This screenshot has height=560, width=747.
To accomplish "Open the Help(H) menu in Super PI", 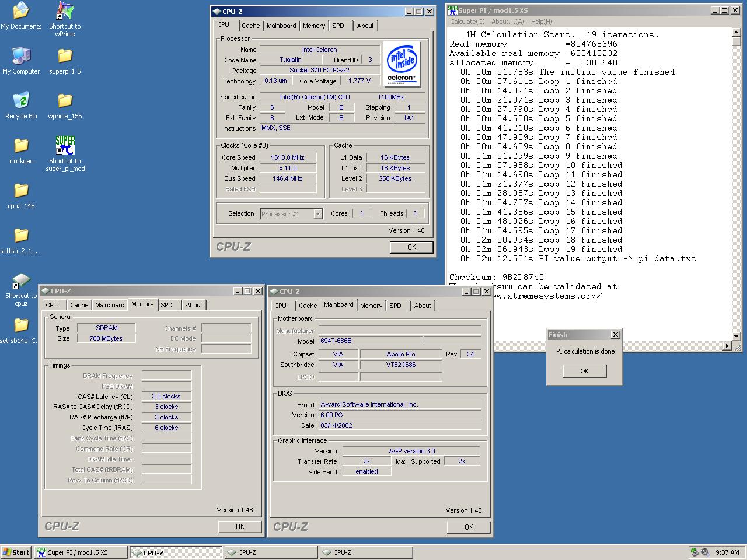I will tap(542, 22).
